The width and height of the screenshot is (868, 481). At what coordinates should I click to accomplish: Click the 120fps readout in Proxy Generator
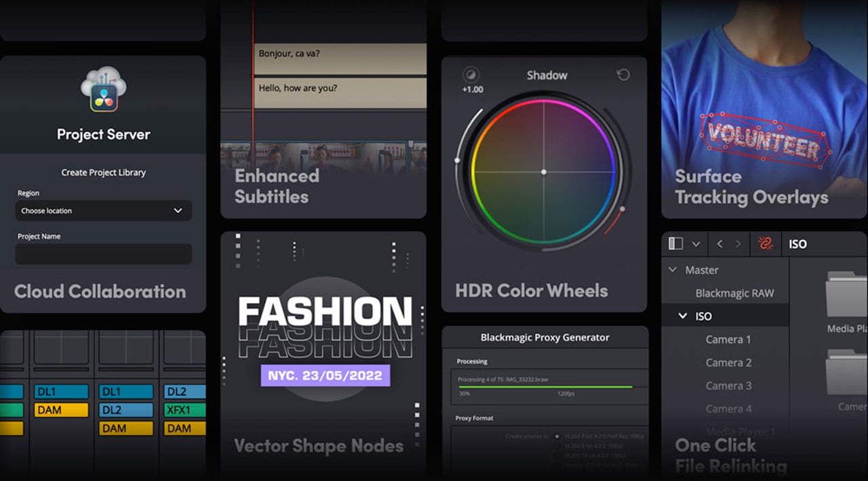[567, 394]
